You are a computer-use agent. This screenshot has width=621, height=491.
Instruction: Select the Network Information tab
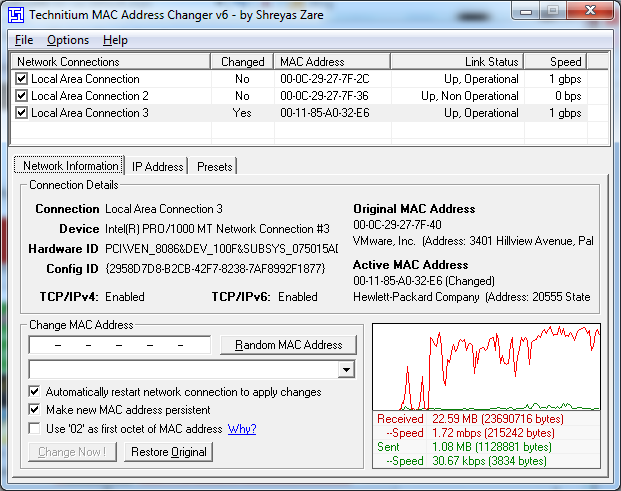click(70, 166)
